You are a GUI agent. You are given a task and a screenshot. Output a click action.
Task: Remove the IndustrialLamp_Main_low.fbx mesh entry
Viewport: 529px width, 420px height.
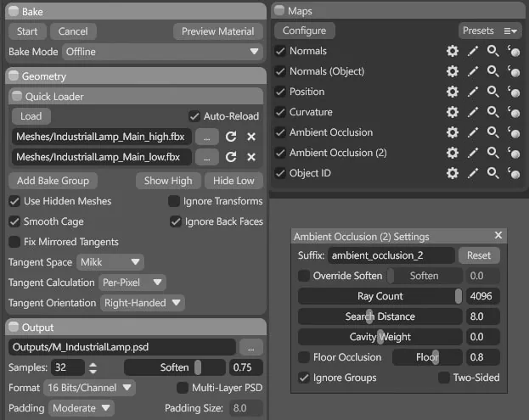pos(251,157)
